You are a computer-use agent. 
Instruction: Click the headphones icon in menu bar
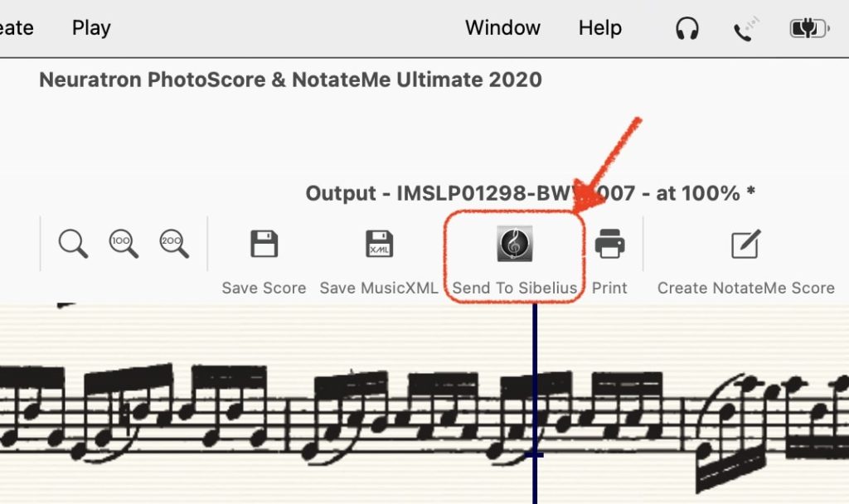[686, 28]
